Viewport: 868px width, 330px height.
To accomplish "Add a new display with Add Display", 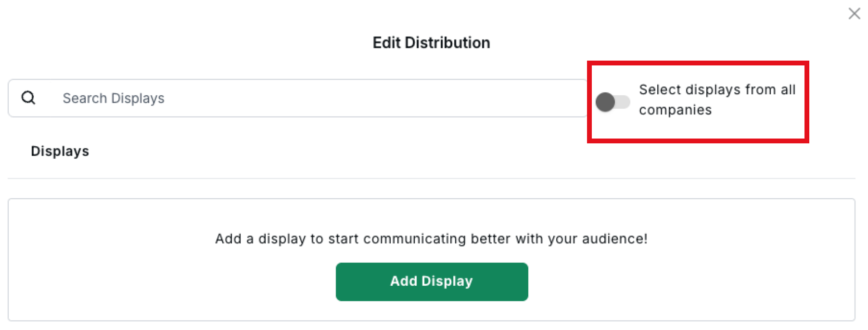I will (x=432, y=281).
